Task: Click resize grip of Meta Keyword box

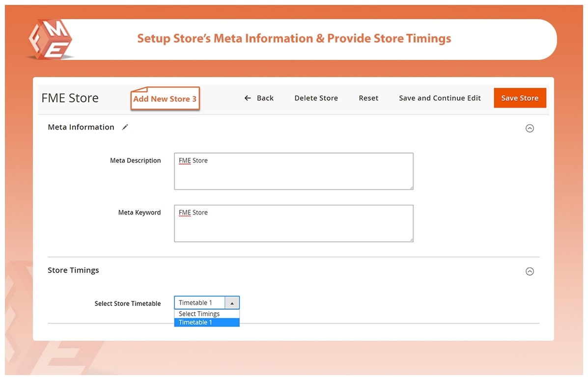Action: (411, 240)
